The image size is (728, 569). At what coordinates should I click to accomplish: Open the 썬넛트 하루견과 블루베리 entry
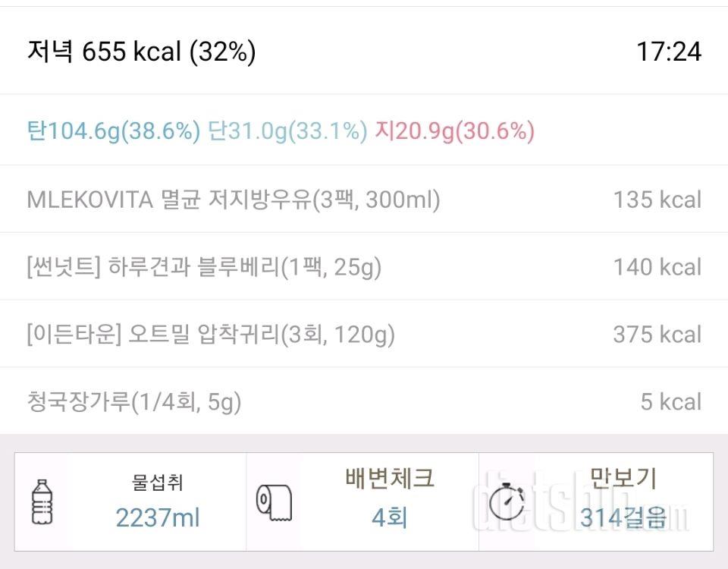click(x=204, y=267)
